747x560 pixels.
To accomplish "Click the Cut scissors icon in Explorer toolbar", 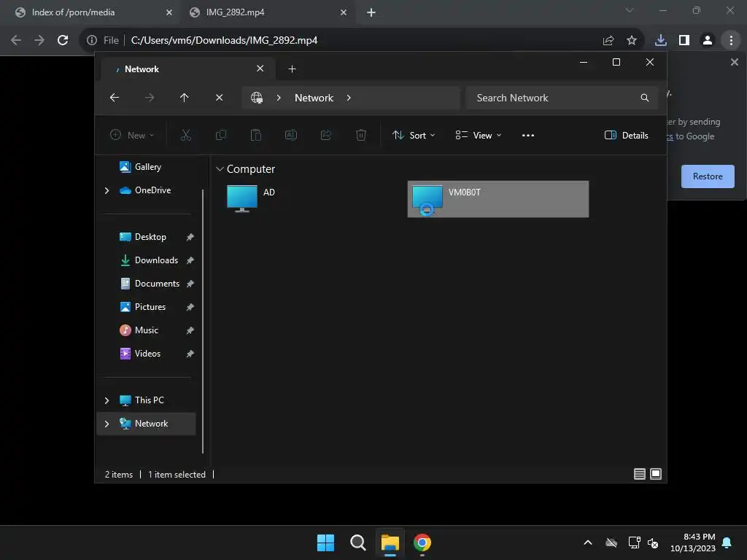I will (x=186, y=135).
